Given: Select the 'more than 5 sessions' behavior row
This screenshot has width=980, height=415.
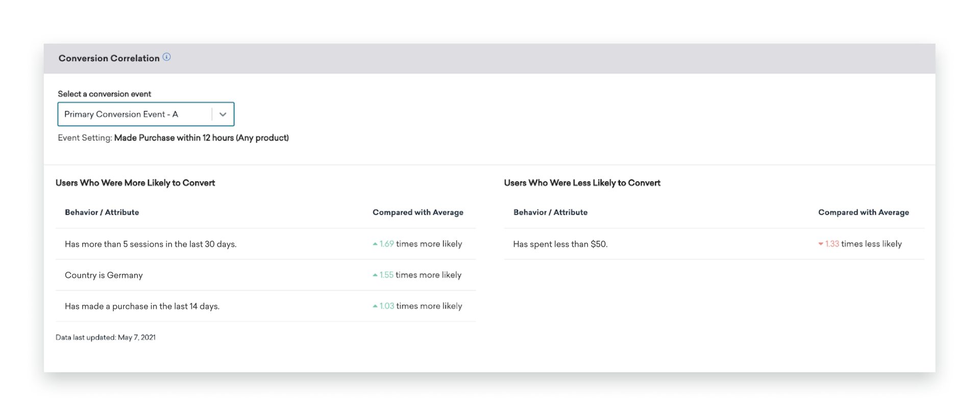Looking at the screenshot, I should [151, 244].
